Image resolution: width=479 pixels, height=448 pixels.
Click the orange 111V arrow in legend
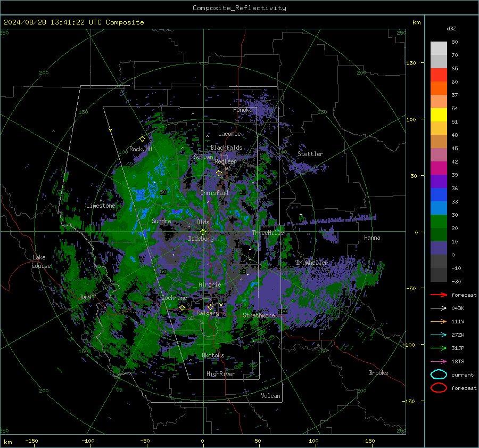[x=439, y=321]
